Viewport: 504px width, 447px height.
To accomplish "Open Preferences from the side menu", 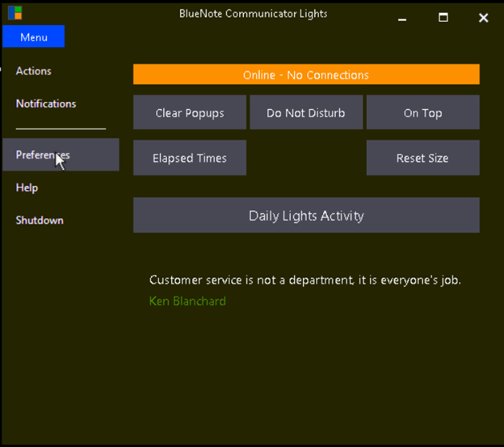I will (43, 155).
